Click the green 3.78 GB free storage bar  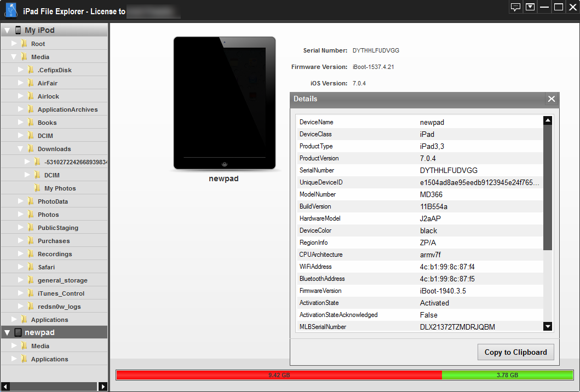(x=507, y=375)
